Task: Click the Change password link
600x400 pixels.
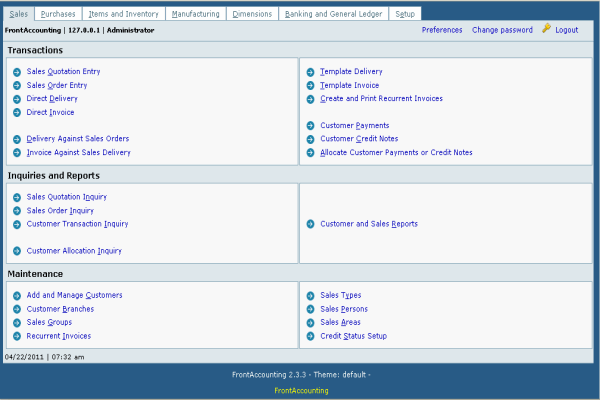Action: click(502, 30)
